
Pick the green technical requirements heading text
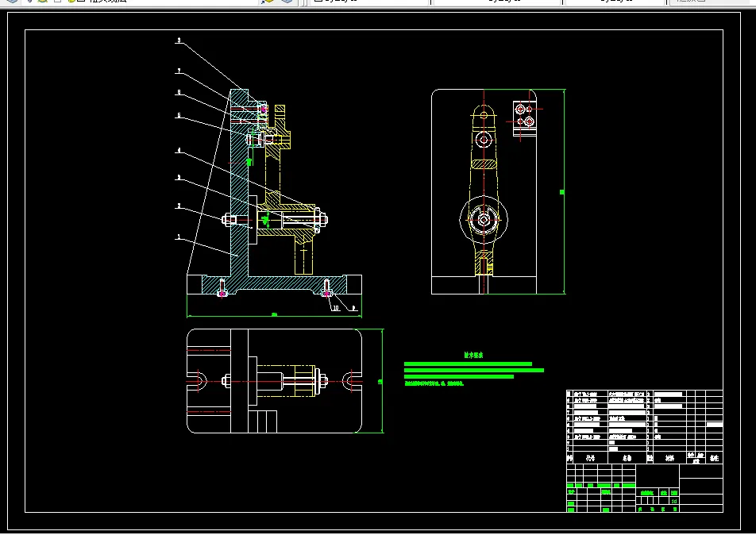click(473, 356)
